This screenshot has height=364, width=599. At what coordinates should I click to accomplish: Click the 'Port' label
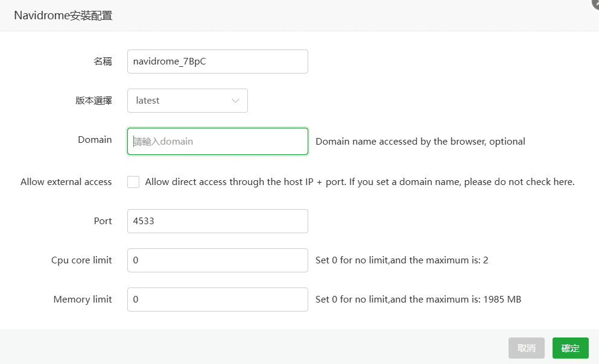click(103, 221)
